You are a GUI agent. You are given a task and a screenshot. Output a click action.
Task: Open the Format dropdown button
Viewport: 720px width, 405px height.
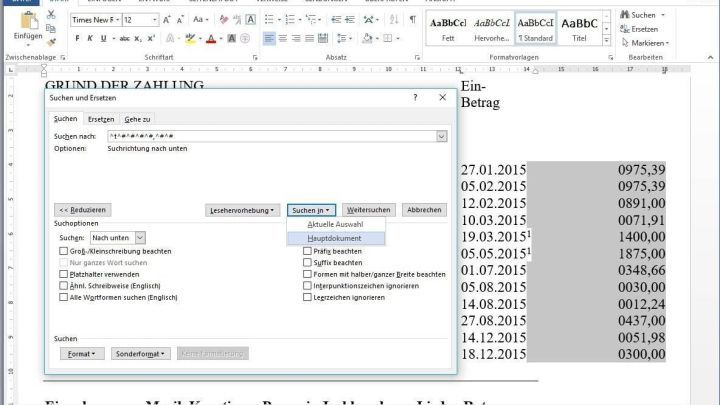coord(82,354)
